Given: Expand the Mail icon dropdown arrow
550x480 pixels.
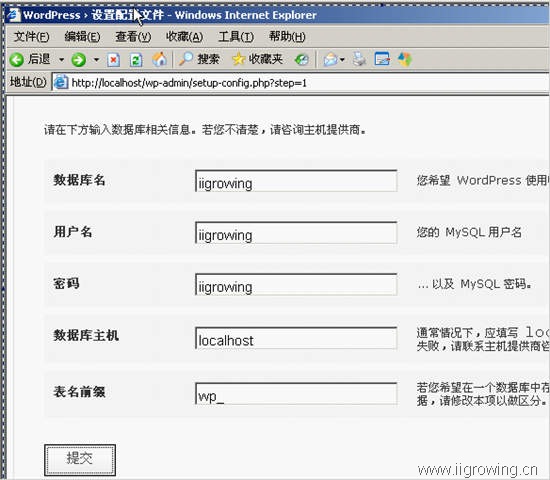Looking at the screenshot, I should coord(342,60).
